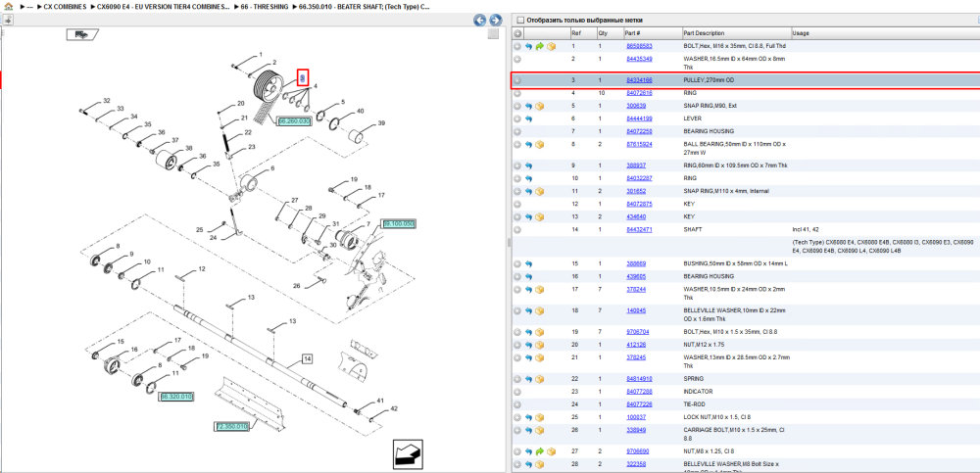Screen dimensions: 980x473
Task: Go to the home page icon
Action: 9,7
